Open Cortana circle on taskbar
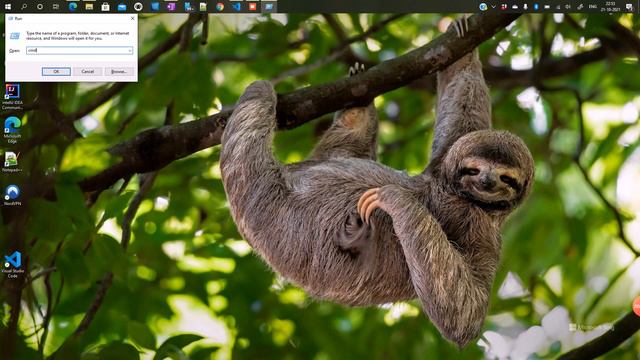The width and height of the screenshot is (640, 360). (x=40, y=7)
